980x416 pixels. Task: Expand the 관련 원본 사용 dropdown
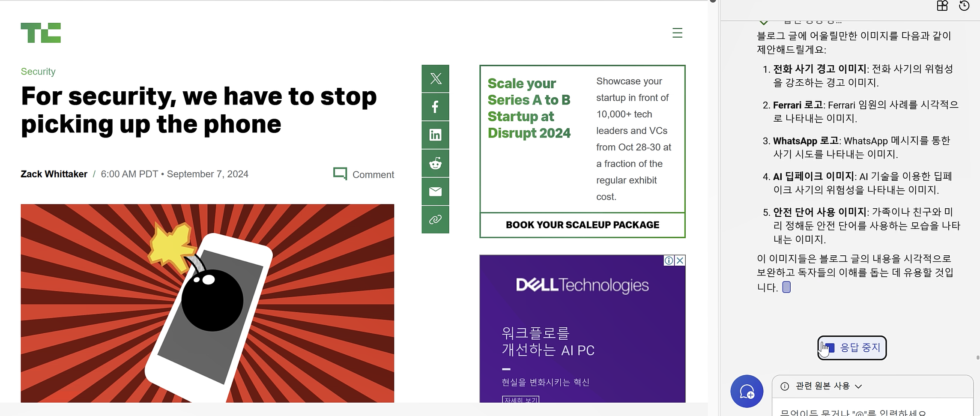tap(858, 386)
